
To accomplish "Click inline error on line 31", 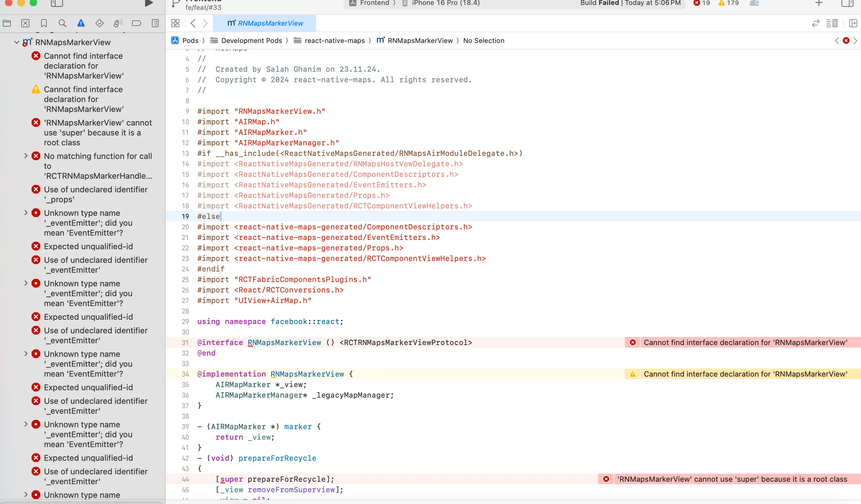I will 743,342.
